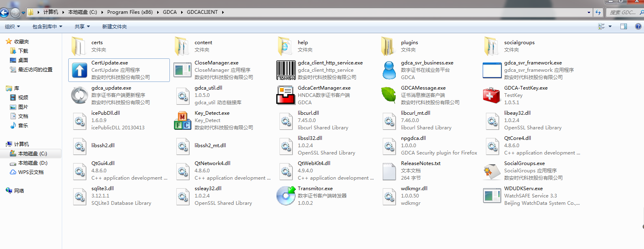Navigate to 本地磁盘 (C:) in breadcrumb
The height and width of the screenshot is (249, 644).
point(82,12)
